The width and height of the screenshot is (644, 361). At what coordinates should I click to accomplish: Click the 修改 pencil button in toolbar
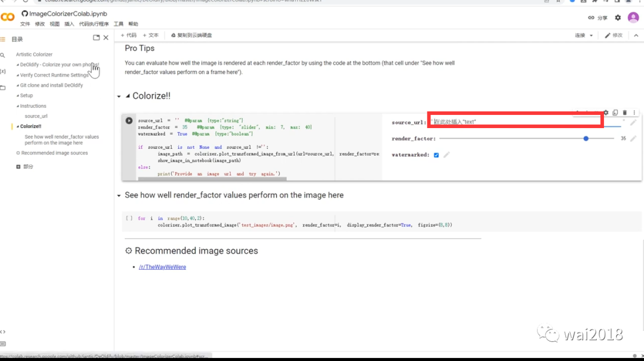[614, 36]
